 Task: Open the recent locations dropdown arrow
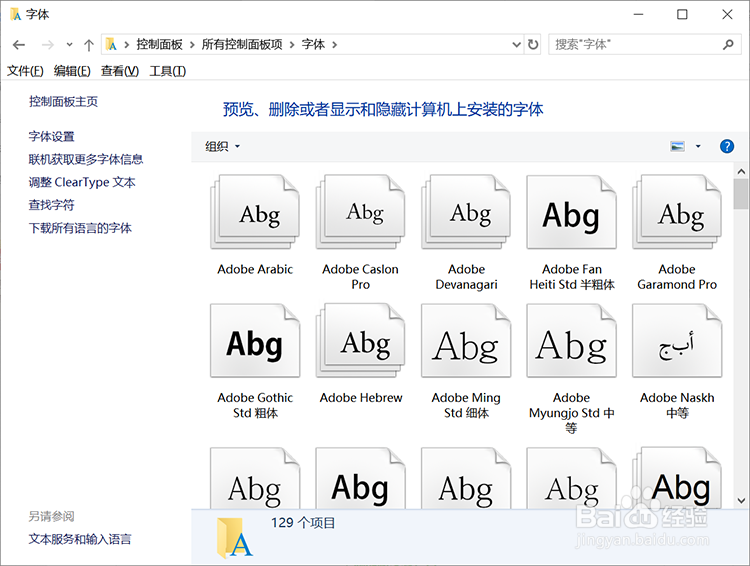[69, 45]
